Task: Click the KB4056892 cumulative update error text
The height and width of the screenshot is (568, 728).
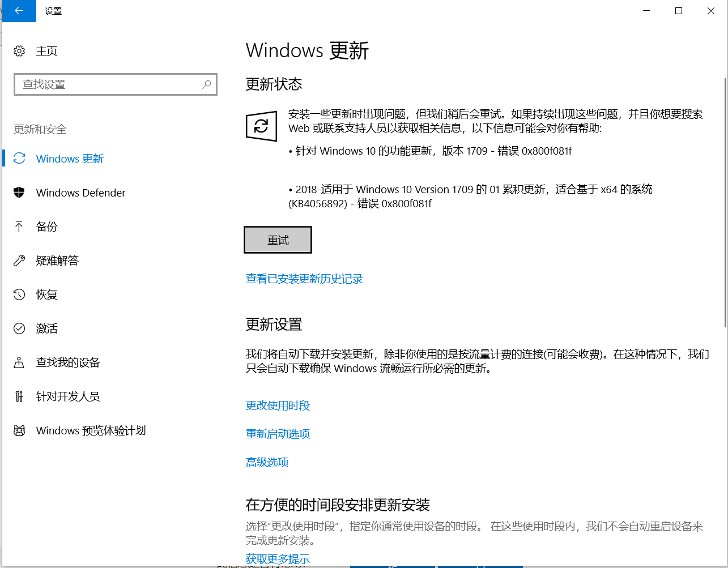Action: [x=470, y=196]
